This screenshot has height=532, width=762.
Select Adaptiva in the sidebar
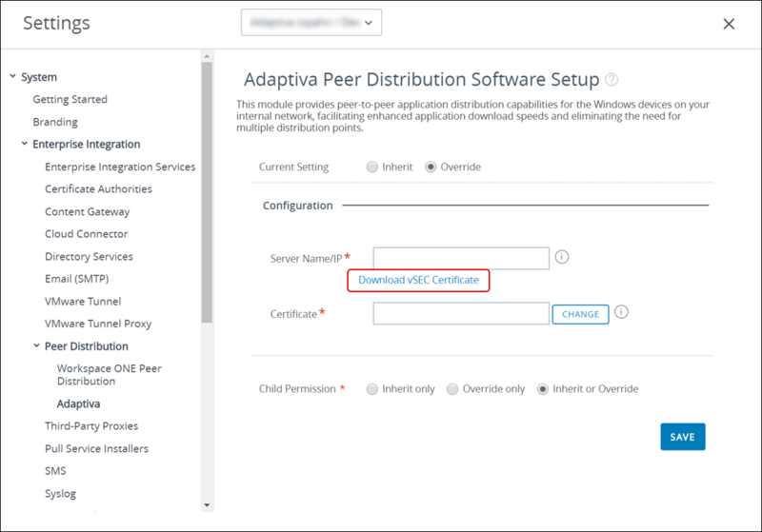pyautogui.click(x=78, y=404)
